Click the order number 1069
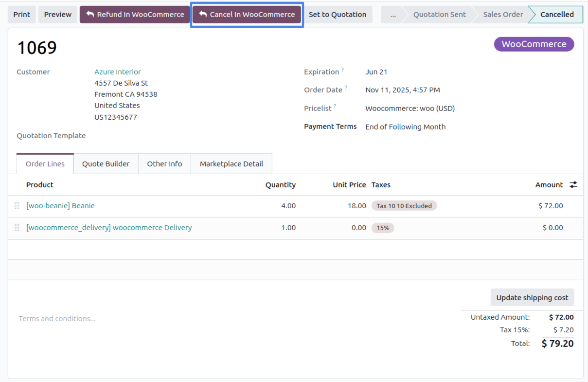Viewport: 588px width, 382px height. pyautogui.click(x=37, y=48)
